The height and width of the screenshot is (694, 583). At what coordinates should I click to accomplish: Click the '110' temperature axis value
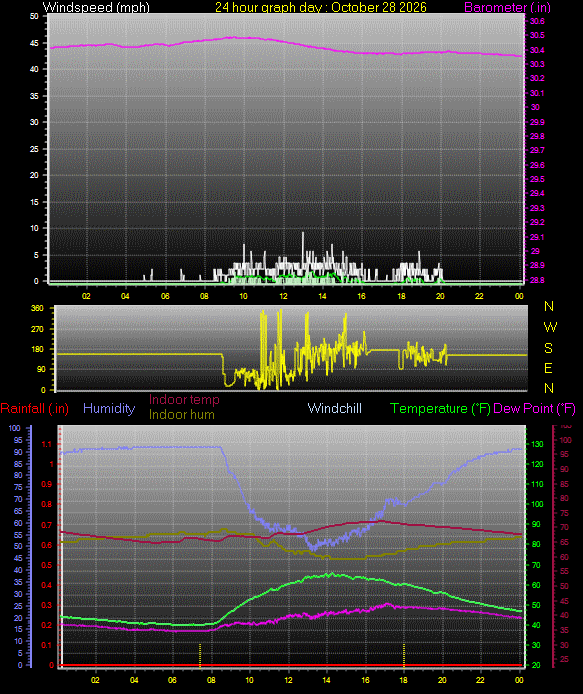point(537,484)
